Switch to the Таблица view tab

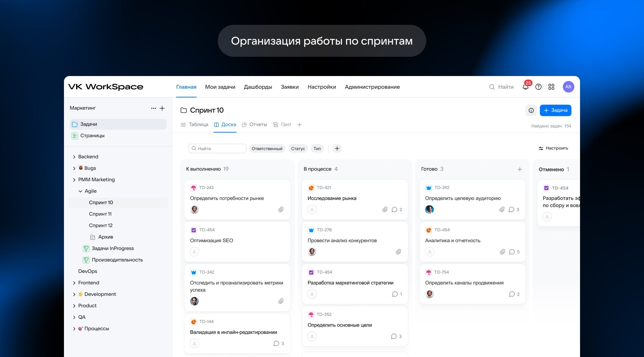[x=194, y=125]
